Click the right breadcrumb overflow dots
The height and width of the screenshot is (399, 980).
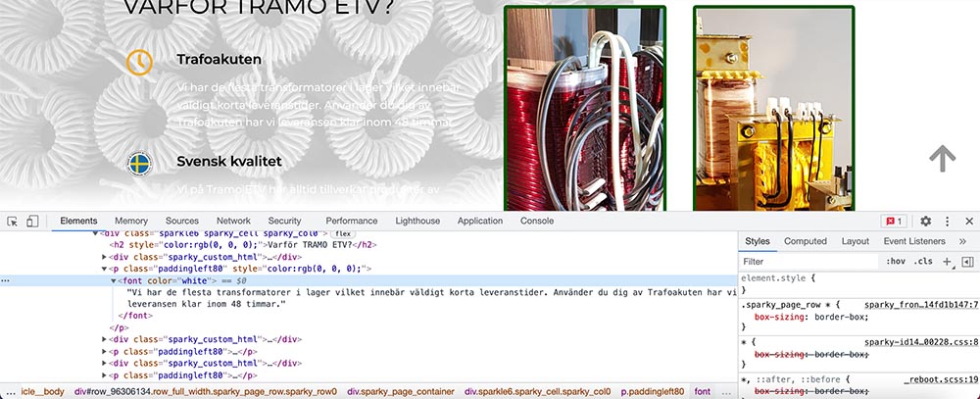[x=725, y=392]
